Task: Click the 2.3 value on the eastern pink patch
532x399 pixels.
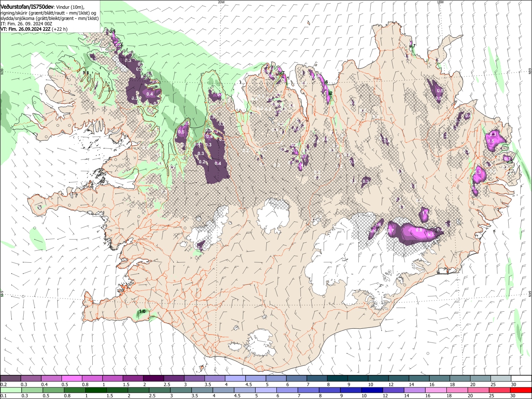Action: pyautogui.click(x=493, y=134)
